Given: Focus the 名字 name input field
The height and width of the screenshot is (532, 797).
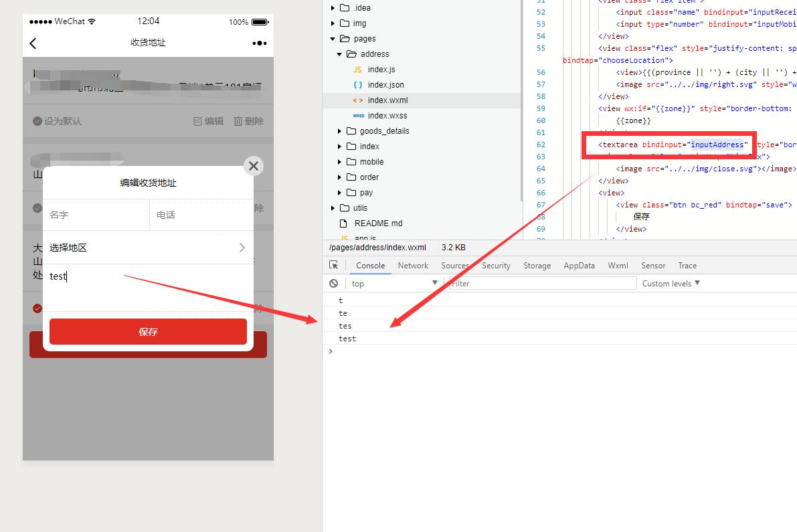Looking at the screenshot, I should click(96, 215).
